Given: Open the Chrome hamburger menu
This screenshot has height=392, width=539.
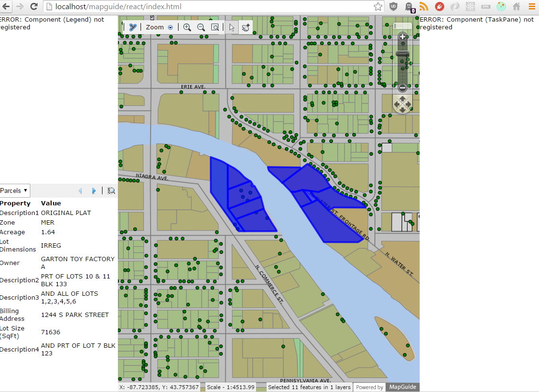Looking at the screenshot, I should (x=531, y=6).
